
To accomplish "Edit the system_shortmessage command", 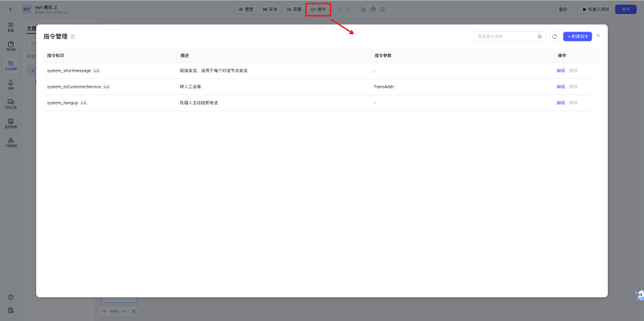I will pyautogui.click(x=560, y=70).
